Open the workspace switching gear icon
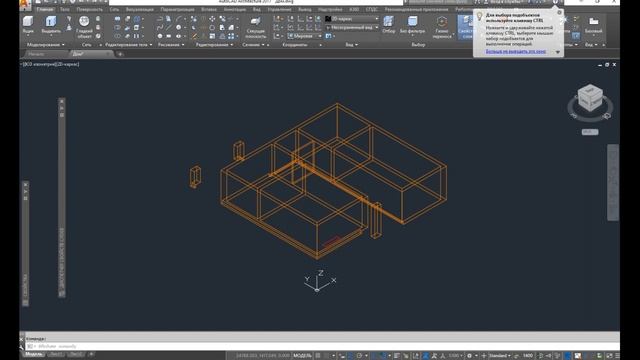Screen dimensions: 640x360 (469, 356)
